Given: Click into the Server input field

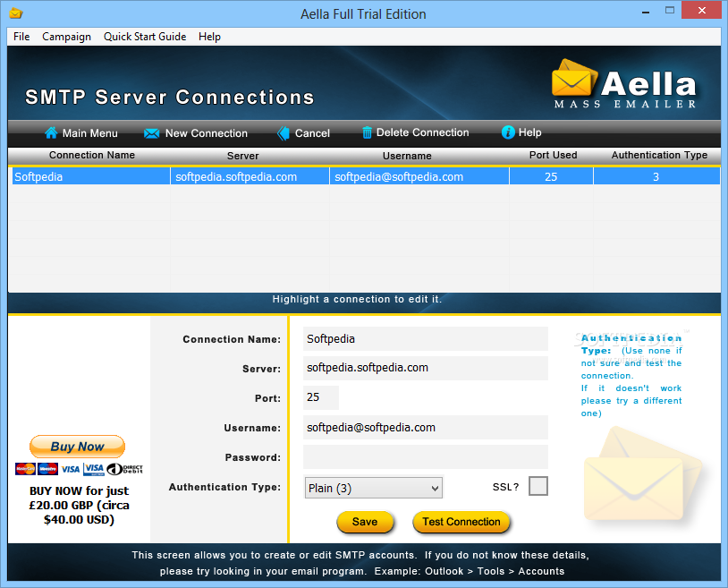Looking at the screenshot, I should pyautogui.click(x=426, y=368).
